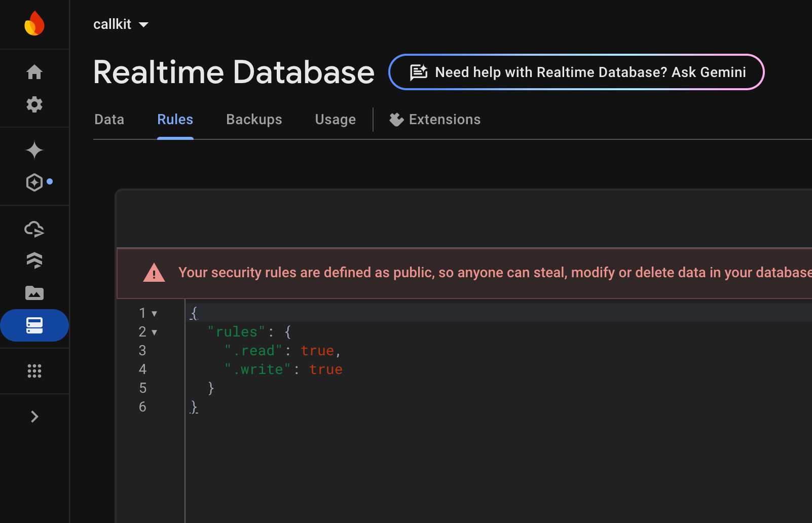Click line number 5 in gutter
This screenshot has width=812, height=523.
pyautogui.click(x=142, y=388)
